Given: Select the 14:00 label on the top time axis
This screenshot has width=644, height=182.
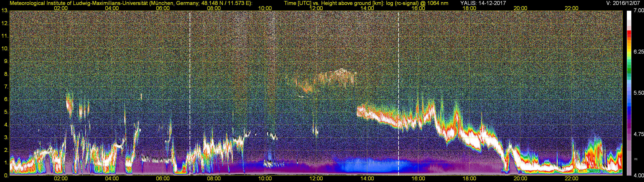Looking at the screenshot, I should (367, 8).
